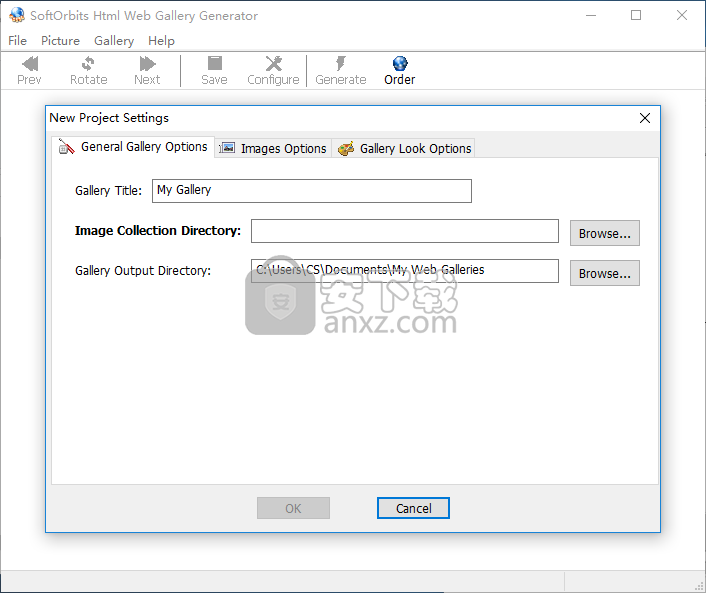Click the SoftOrbits app icon in title bar
This screenshot has height=593, width=706.
pyautogui.click(x=17, y=15)
